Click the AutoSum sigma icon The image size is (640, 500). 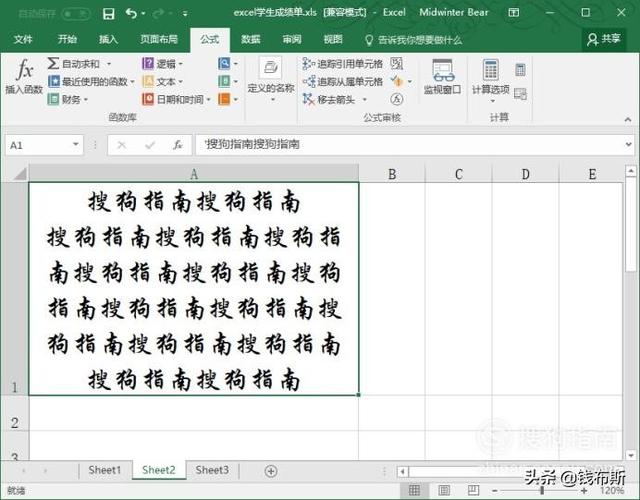(x=53, y=63)
